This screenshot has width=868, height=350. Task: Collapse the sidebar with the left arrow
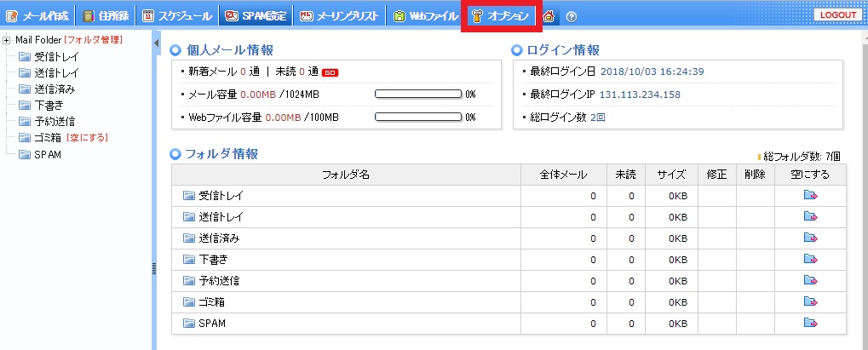155,42
